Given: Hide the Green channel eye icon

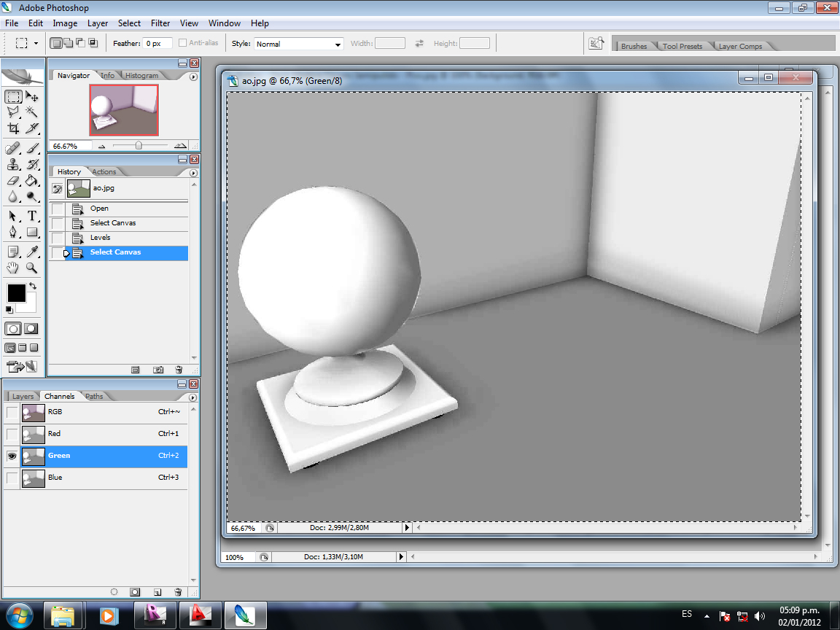Looking at the screenshot, I should [x=12, y=456].
